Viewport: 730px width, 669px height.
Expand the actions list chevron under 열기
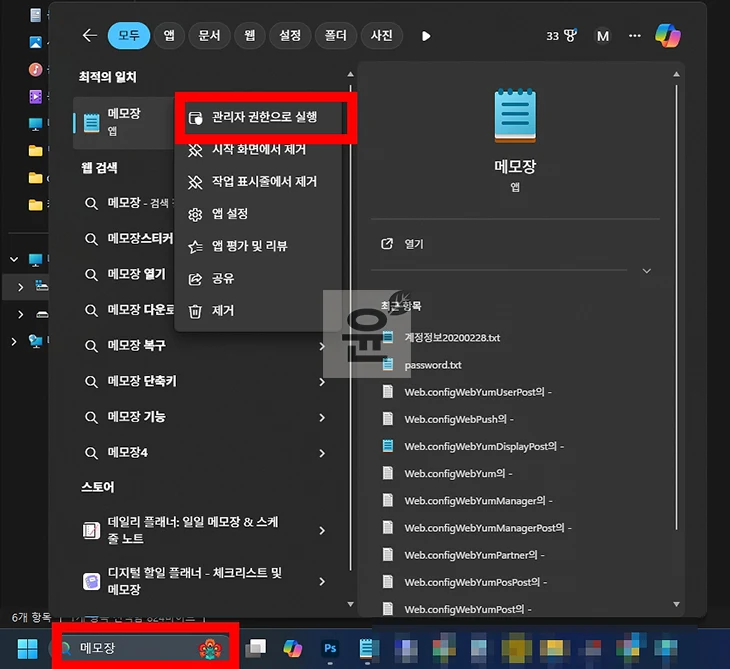point(646,271)
